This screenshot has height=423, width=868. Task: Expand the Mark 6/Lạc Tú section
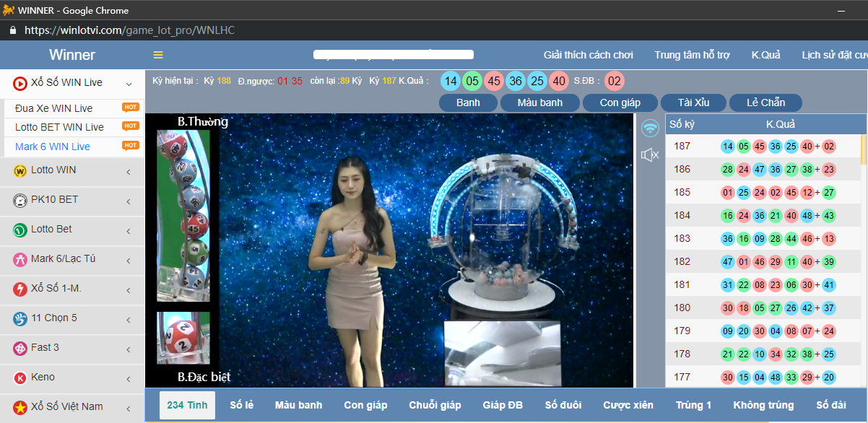[x=129, y=261]
